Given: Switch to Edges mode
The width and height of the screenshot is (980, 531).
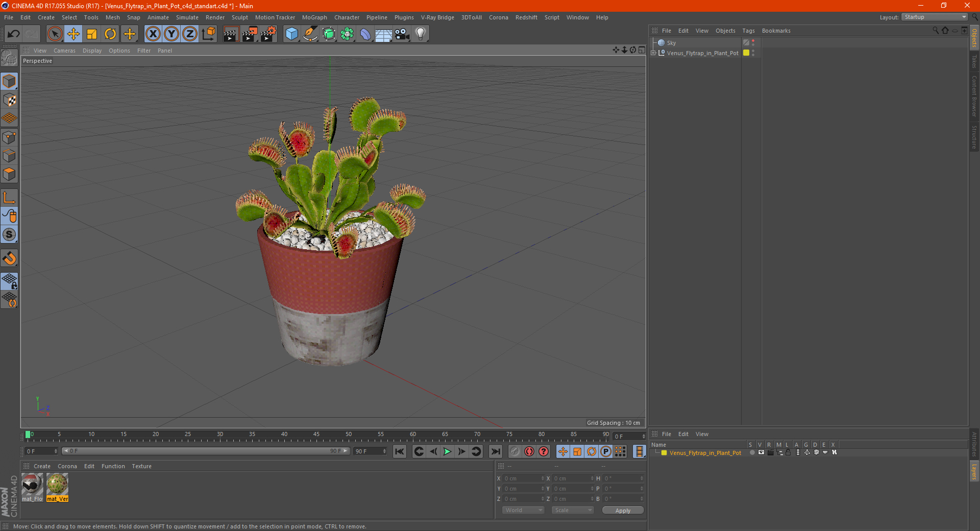Looking at the screenshot, I should click(9, 156).
